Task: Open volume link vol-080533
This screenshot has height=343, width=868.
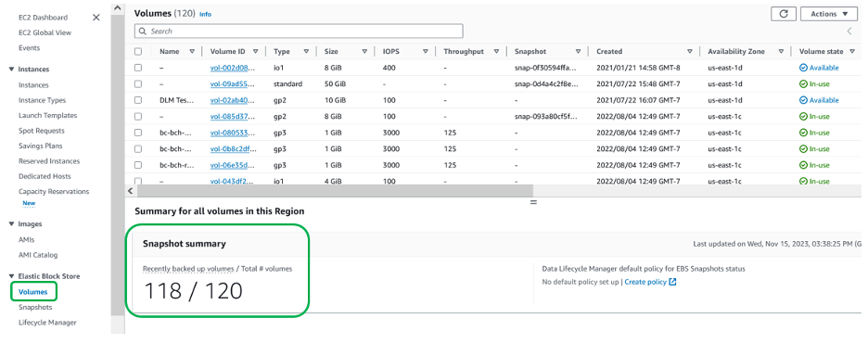Action: [233, 133]
